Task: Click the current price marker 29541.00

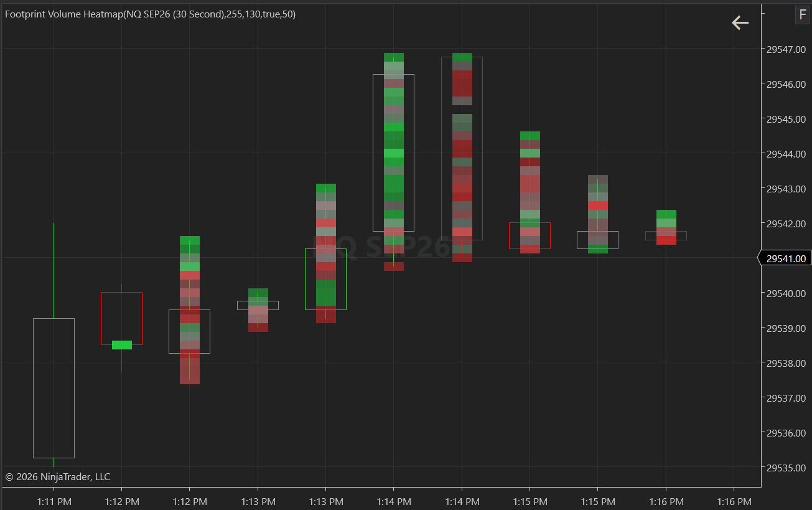Action: (x=786, y=258)
